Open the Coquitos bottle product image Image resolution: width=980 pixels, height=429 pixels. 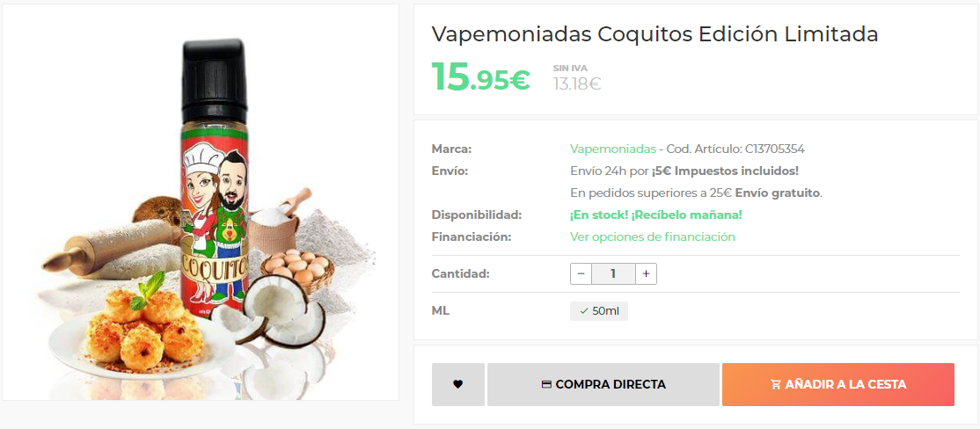201,202
